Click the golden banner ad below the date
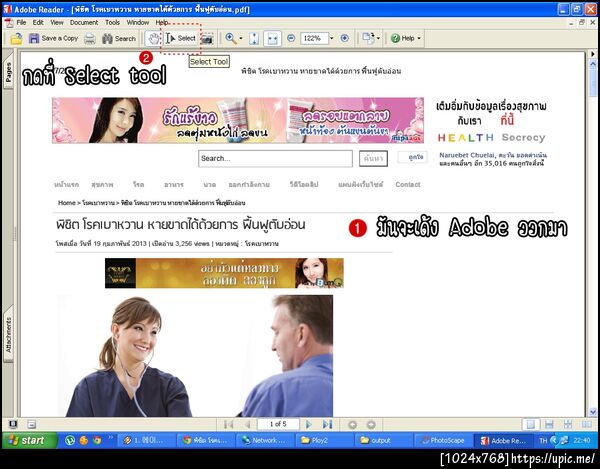600x469 pixels. [x=224, y=273]
